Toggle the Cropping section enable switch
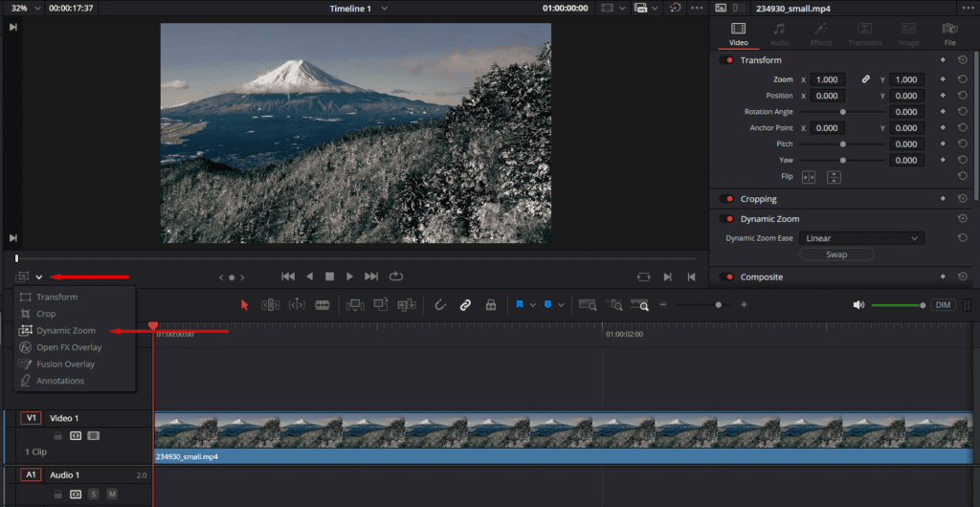This screenshot has height=507, width=980. click(x=726, y=199)
